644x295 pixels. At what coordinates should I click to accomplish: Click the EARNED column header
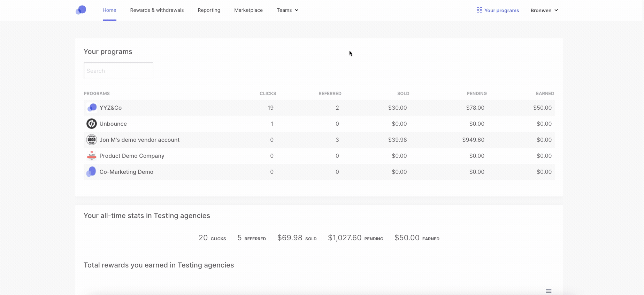pyautogui.click(x=545, y=93)
